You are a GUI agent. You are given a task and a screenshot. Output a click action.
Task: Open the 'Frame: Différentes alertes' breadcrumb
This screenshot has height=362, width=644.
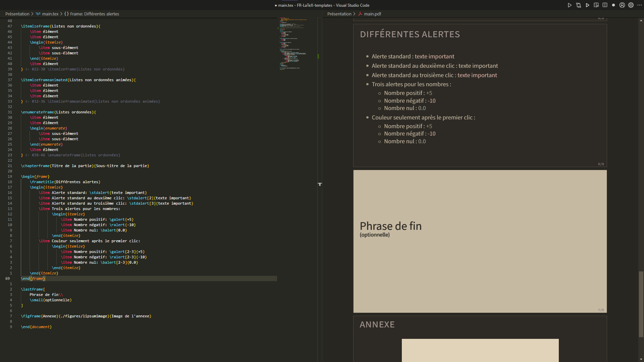point(95,14)
